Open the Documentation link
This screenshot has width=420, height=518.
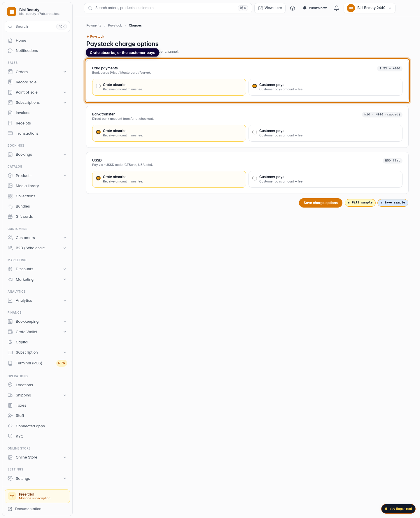[28, 509]
